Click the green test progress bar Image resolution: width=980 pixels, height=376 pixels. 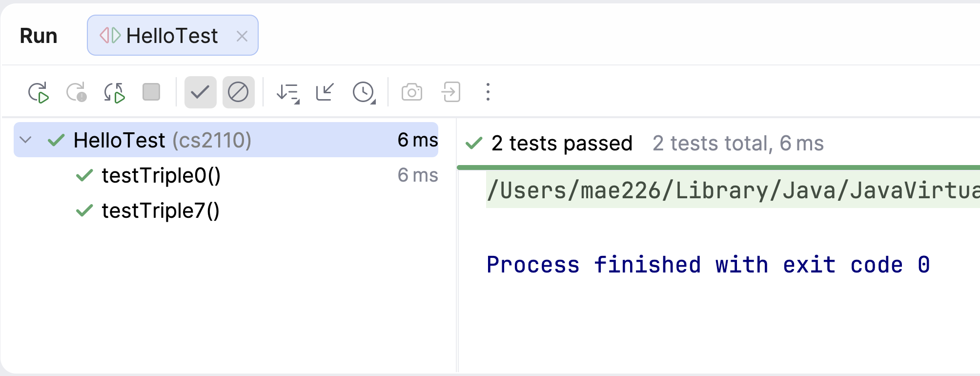click(717, 167)
